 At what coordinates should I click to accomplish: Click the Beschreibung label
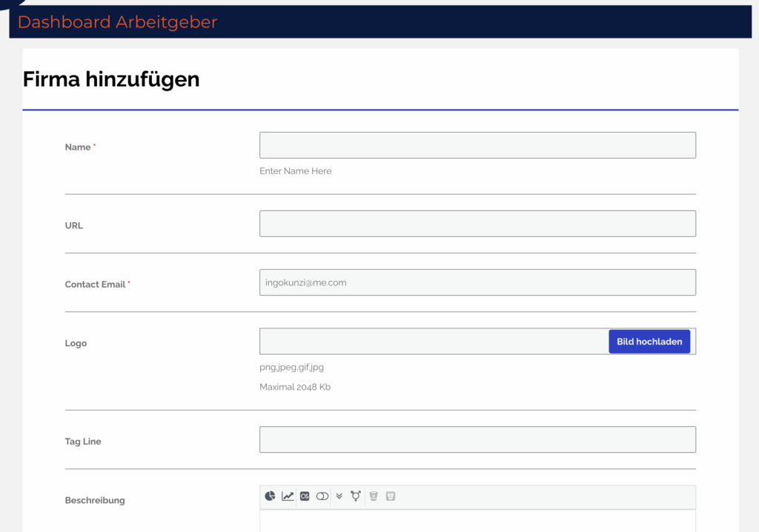(95, 500)
